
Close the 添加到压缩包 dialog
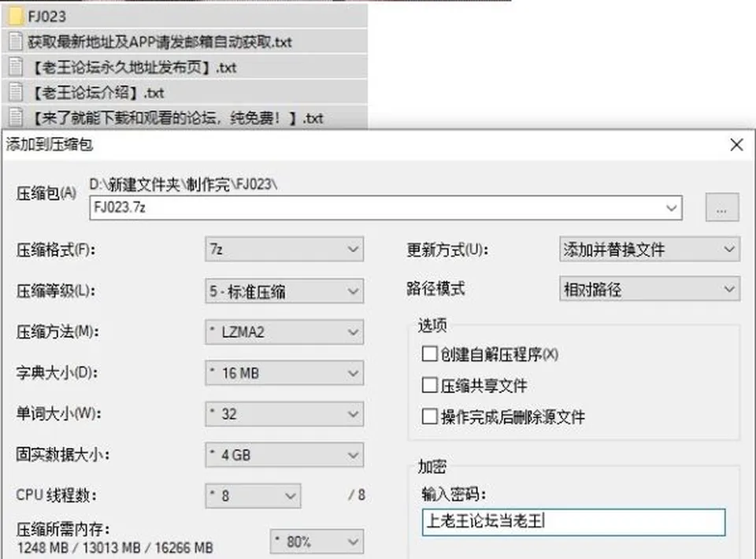(x=736, y=145)
